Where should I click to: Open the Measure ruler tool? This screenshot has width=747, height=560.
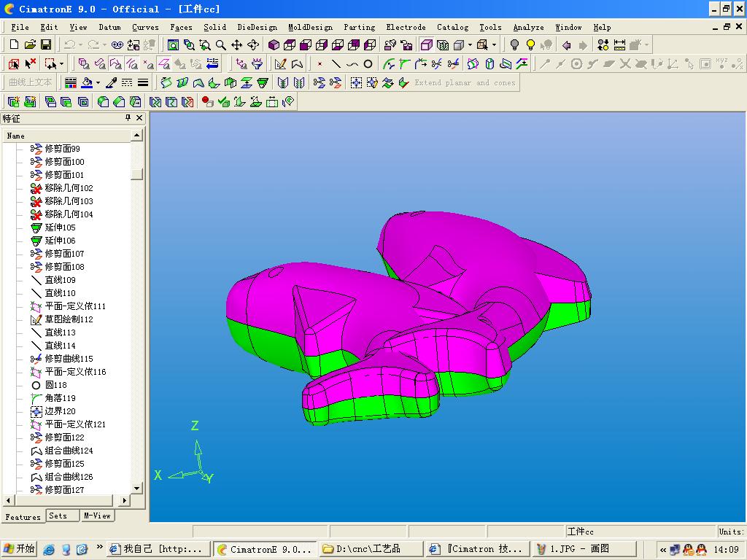click(619, 44)
